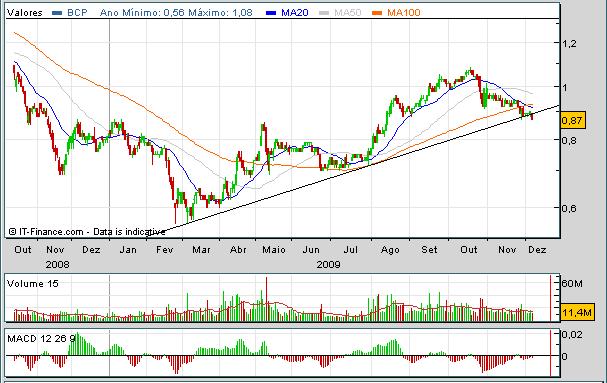
Task: Click the 0,8 price axis label
Action: [569, 140]
